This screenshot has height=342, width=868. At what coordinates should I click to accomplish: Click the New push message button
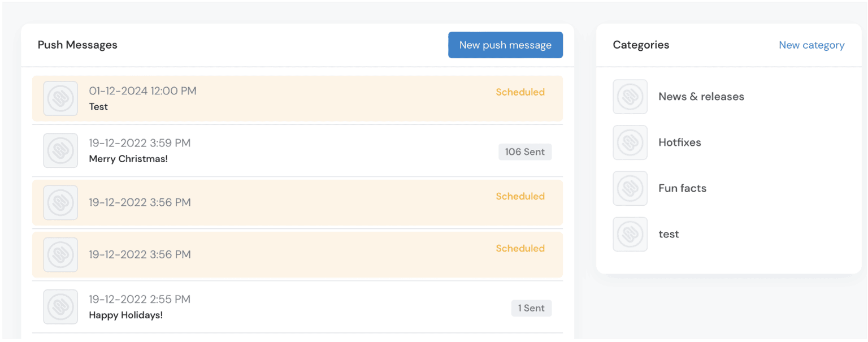pyautogui.click(x=505, y=45)
